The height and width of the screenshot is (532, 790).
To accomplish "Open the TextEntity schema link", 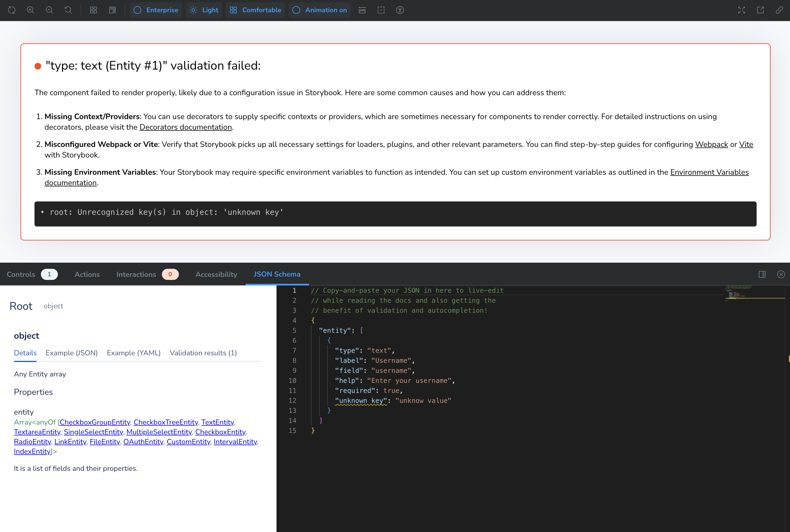I will [218, 422].
